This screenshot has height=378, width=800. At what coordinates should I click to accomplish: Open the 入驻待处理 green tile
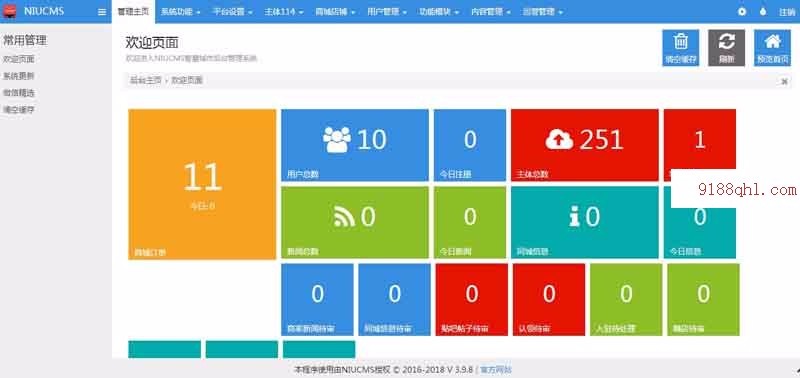coord(626,299)
